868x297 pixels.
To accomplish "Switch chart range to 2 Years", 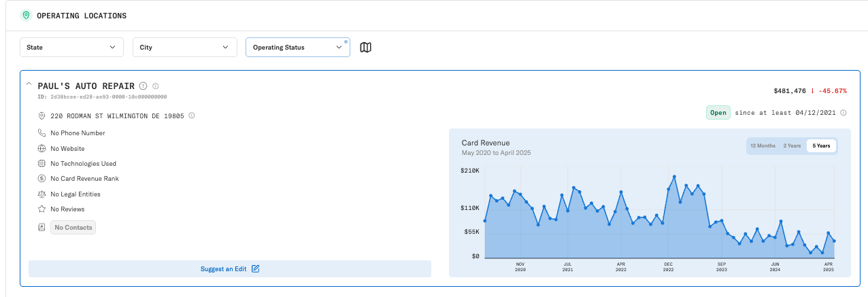I will [792, 146].
